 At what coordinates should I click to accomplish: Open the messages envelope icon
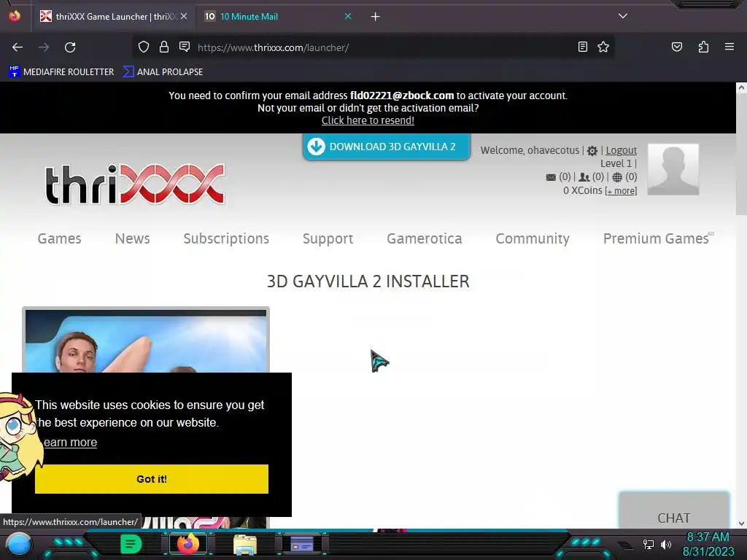551,177
